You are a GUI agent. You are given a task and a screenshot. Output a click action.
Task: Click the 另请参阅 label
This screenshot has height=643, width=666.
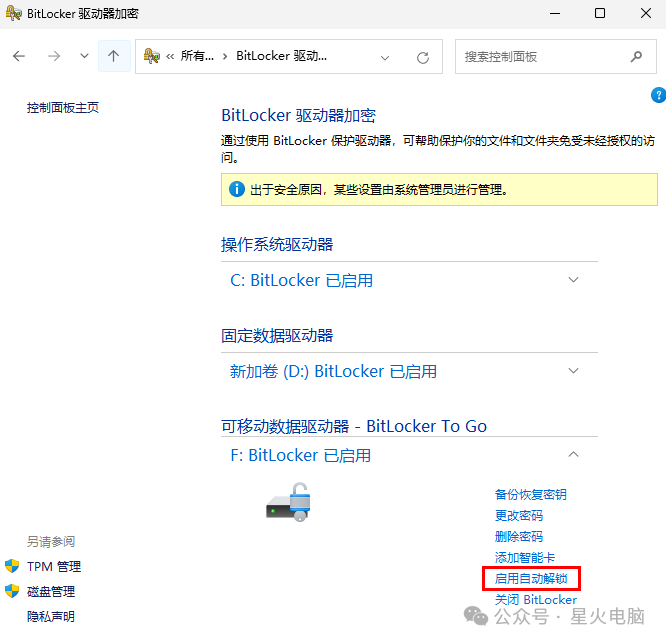(x=51, y=541)
